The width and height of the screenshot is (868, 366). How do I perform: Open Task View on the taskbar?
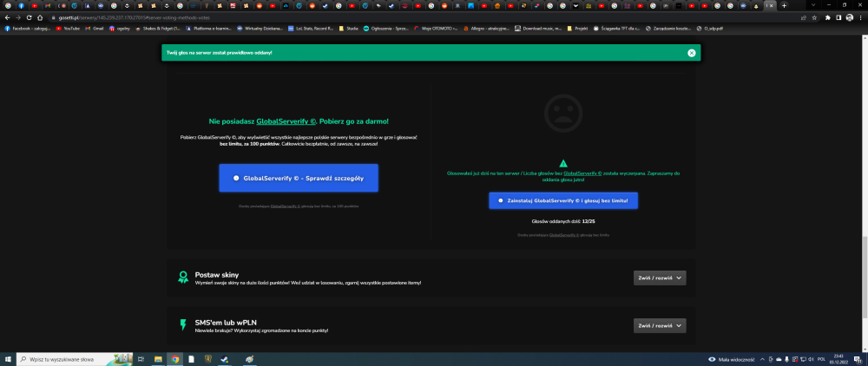click(x=141, y=359)
